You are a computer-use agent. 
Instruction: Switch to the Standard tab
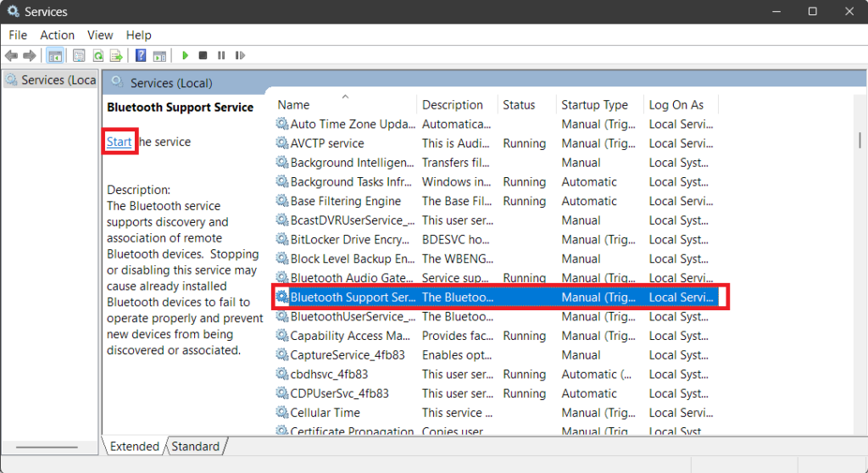(195, 446)
